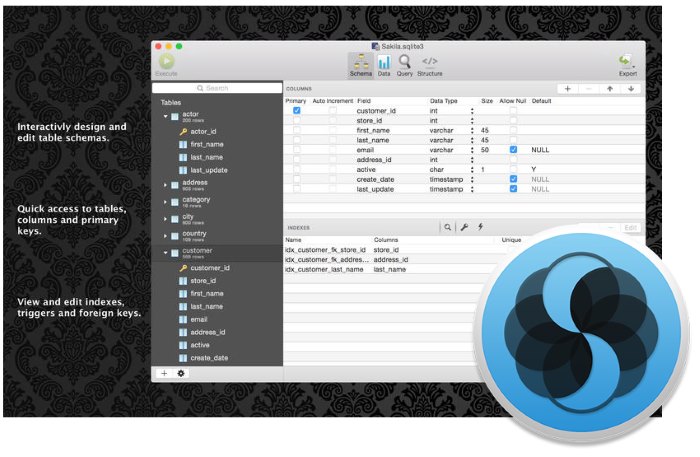
Task: Toggle Allow Null for customer_id
Action: [x=513, y=110]
